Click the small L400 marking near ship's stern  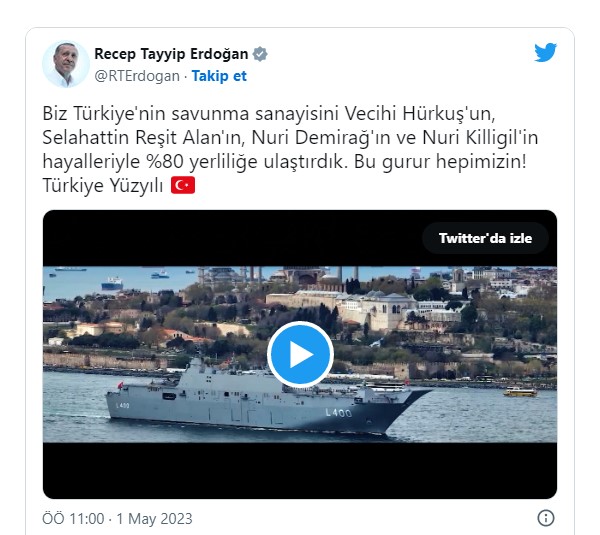122,405
